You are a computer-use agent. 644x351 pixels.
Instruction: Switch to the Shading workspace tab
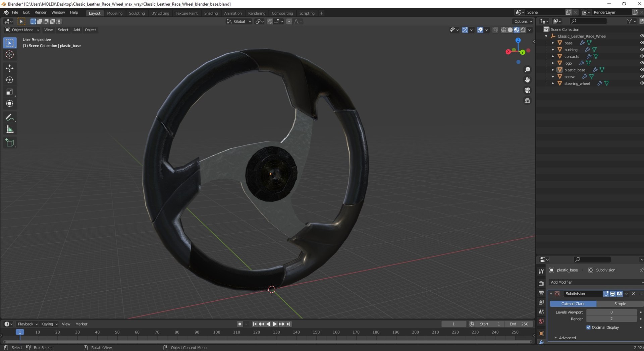pyautogui.click(x=211, y=13)
